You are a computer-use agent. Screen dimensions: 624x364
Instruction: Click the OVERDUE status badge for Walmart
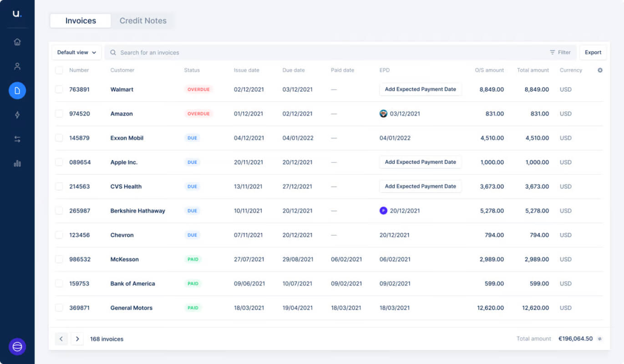(x=198, y=90)
